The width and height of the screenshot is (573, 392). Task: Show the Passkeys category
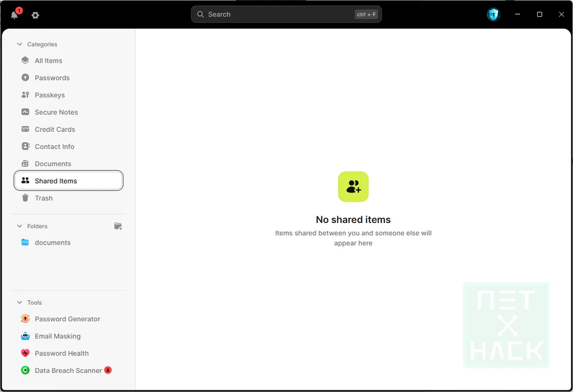pos(49,95)
